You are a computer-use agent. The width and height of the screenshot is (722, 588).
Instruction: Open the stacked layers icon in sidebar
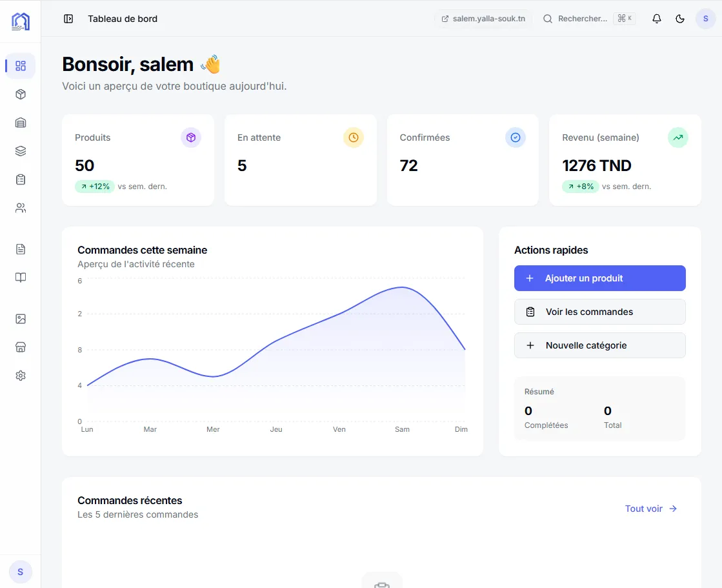pos(21,151)
